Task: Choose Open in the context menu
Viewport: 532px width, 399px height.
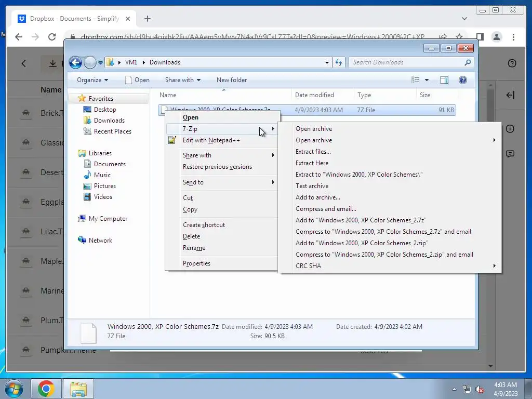Action: [221, 117]
